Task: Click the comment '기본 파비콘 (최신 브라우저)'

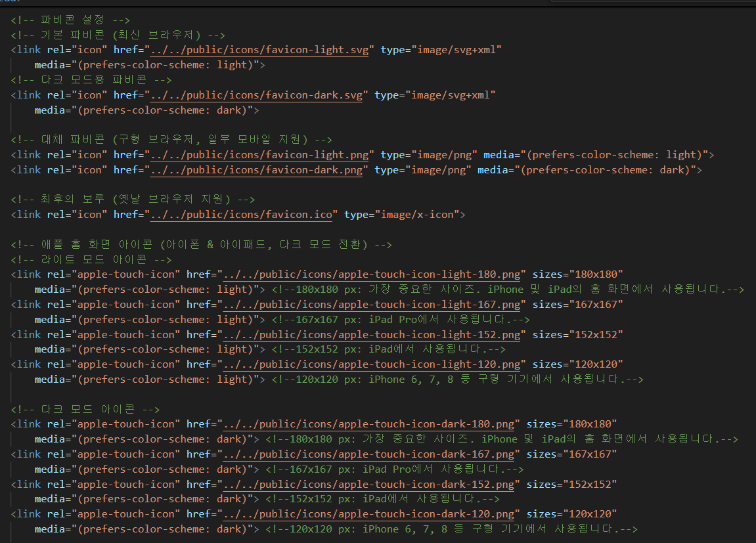Action: (118, 35)
